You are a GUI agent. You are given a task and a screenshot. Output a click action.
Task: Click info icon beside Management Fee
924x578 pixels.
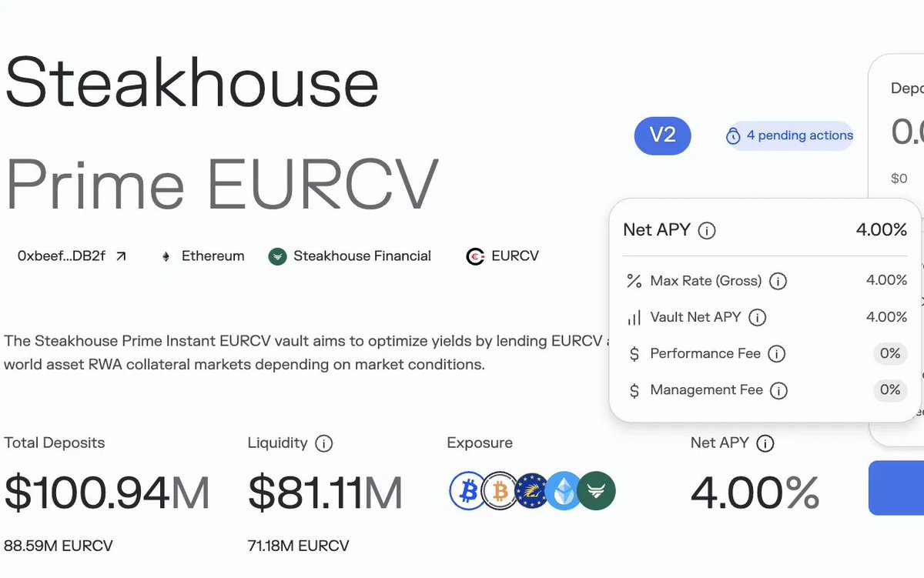(x=779, y=391)
